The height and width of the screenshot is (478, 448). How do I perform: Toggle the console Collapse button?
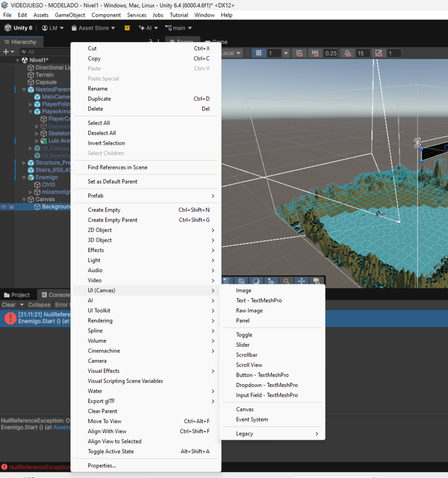[x=39, y=305]
